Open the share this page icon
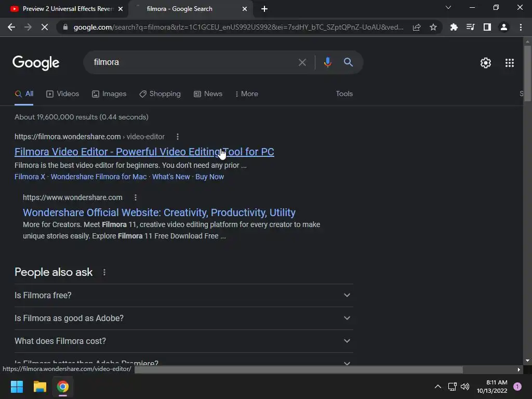 [417, 27]
